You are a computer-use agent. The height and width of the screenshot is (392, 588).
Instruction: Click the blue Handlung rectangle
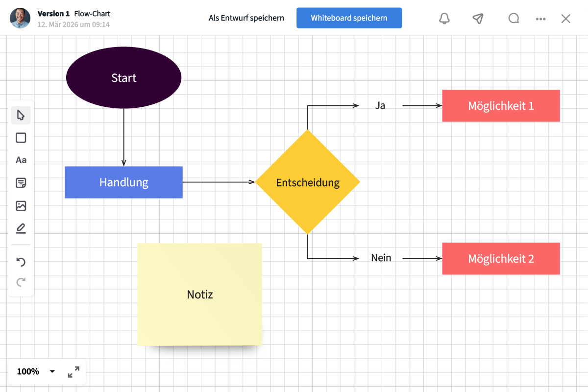pos(123,182)
